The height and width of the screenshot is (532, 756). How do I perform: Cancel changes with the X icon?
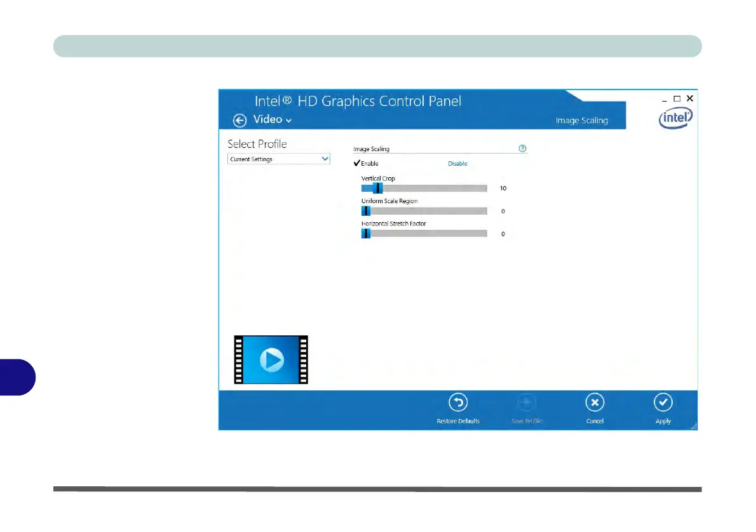click(x=595, y=402)
